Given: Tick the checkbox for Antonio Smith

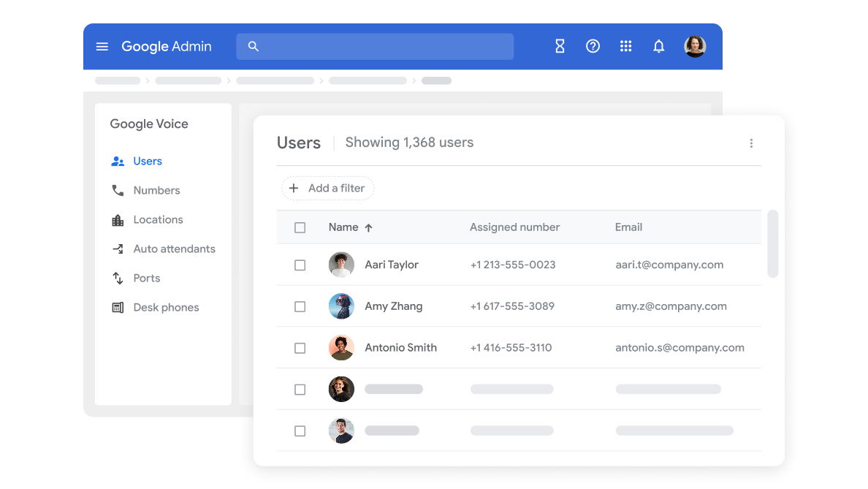Looking at the screenshot, I should [x=300, y=348].
